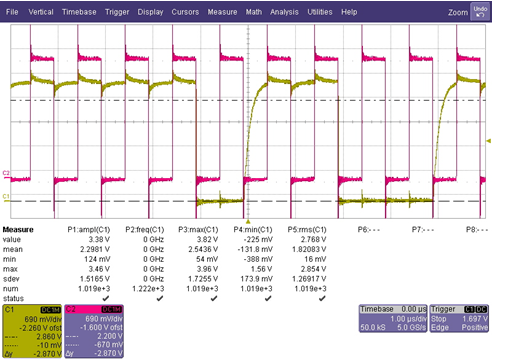
Task: Click the Measure table title
Action: [x=18, y=230]
